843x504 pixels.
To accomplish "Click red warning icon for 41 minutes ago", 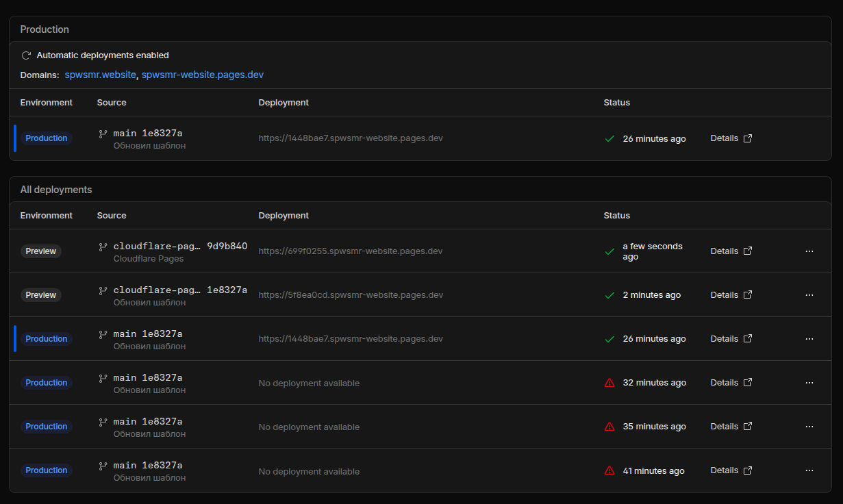I will (x=609, y=470).
